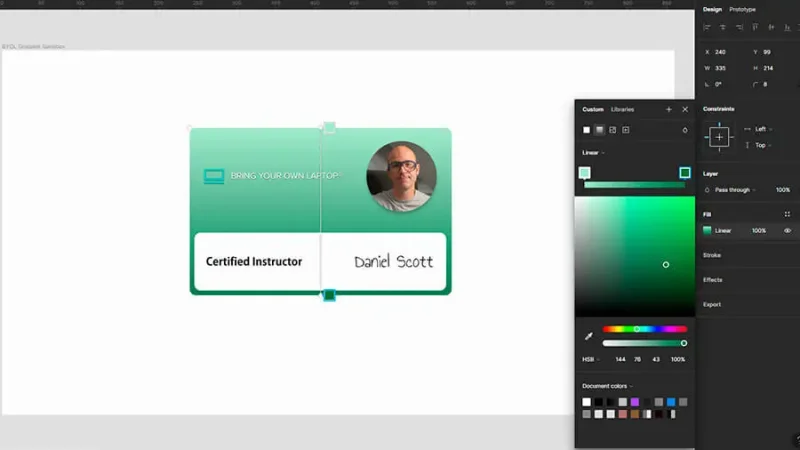Choose the image fill type icon
The image size is (800, 450).
(x=613, y=130)
